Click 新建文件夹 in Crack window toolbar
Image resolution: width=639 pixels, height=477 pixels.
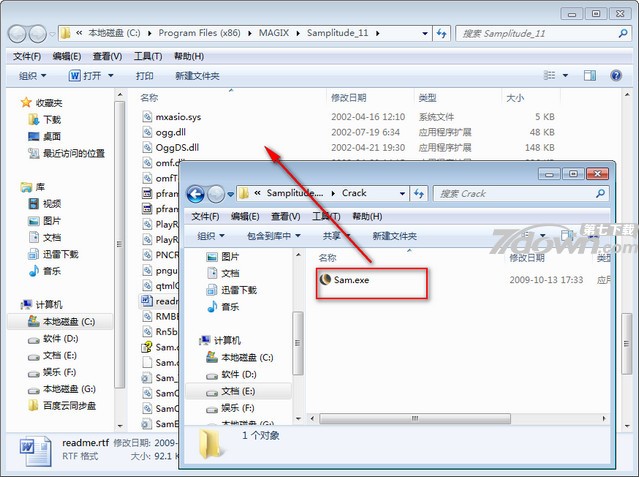coord(394,236)
